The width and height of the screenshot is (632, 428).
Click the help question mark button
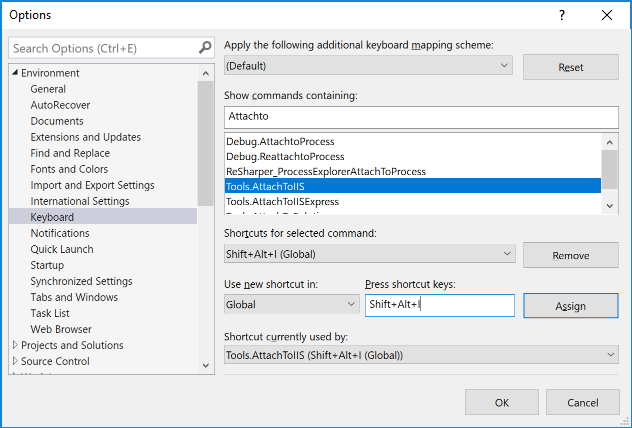(562, 15)
